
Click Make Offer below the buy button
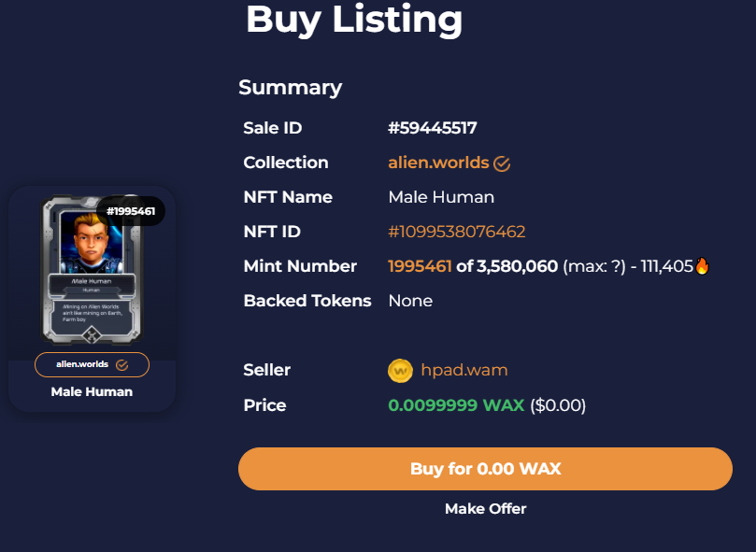coord(485,509)
